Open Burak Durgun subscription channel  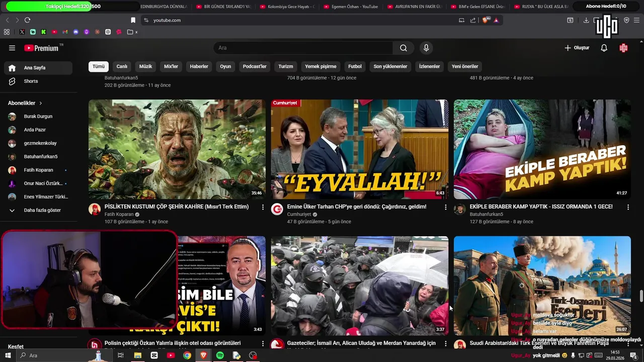(38, 116)
